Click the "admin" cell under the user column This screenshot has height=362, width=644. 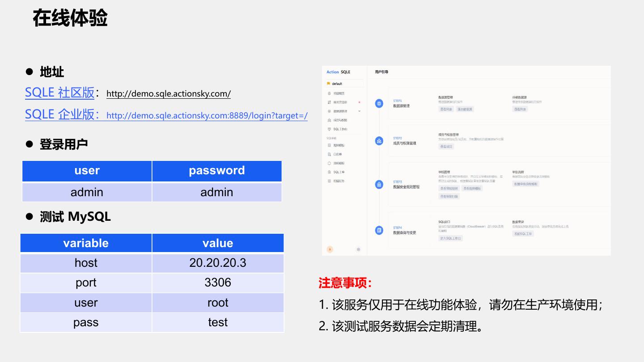pyautogui.click(x=87, y=192)
